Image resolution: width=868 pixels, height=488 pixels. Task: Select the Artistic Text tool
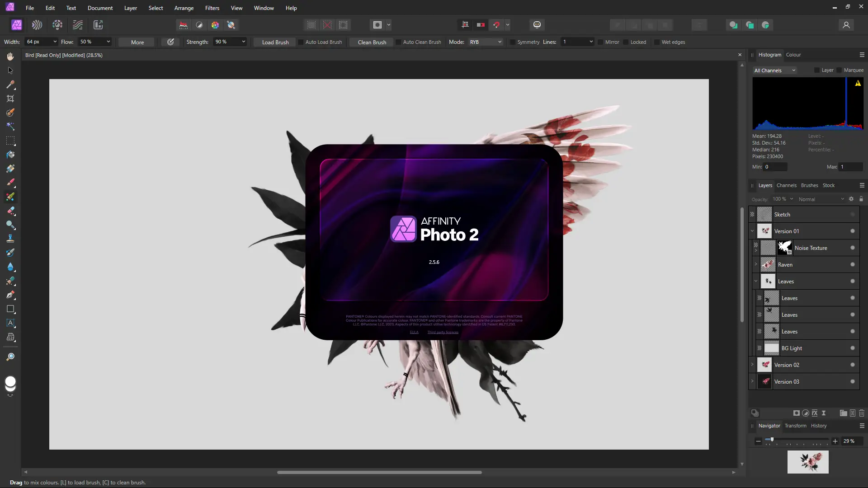[x=10, y=323]
